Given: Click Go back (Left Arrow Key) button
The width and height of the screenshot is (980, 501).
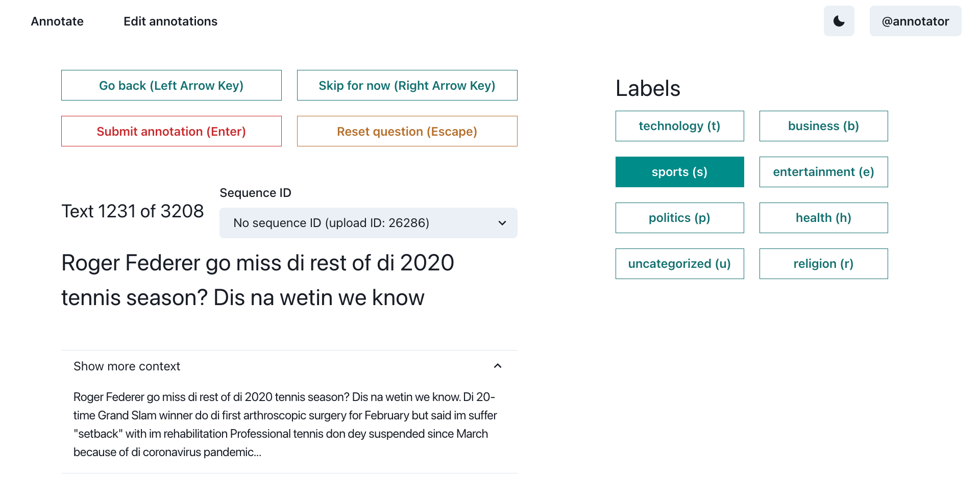Looking at the screenshot, I should (x=171, y=85).
